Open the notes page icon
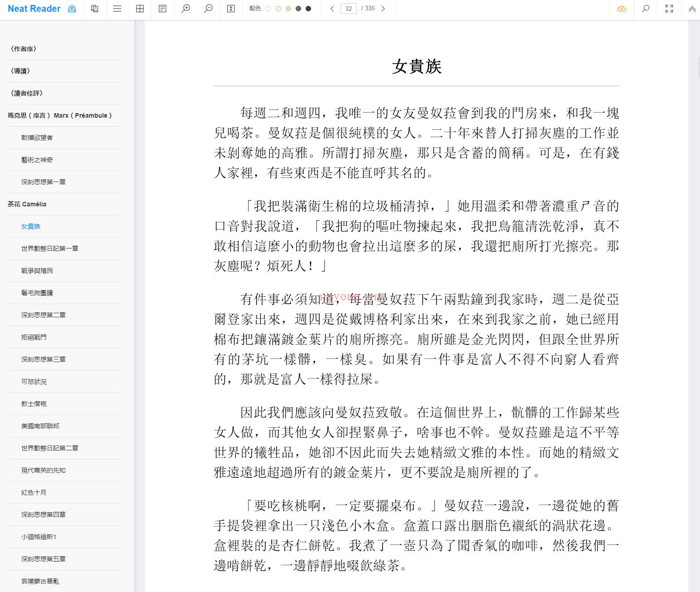700x592 pixels. pyautogui.click(x=163, y=9)
